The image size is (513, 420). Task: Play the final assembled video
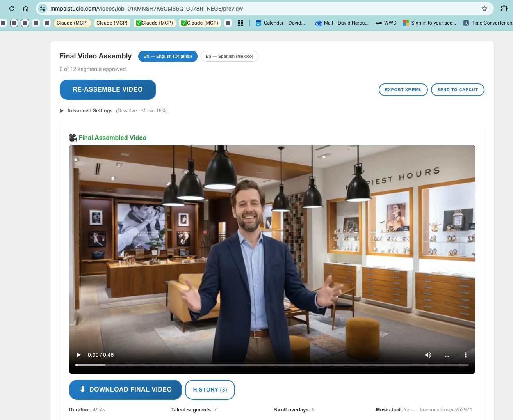pos(78,355)
